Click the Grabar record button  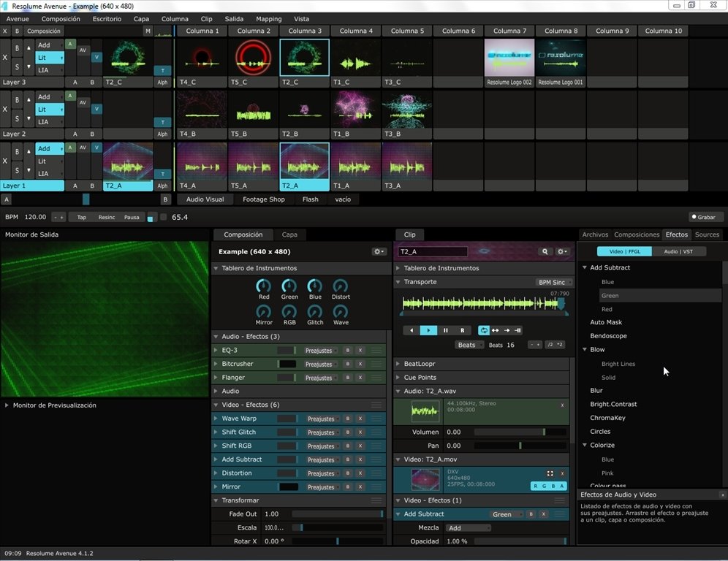click(702, 217)
